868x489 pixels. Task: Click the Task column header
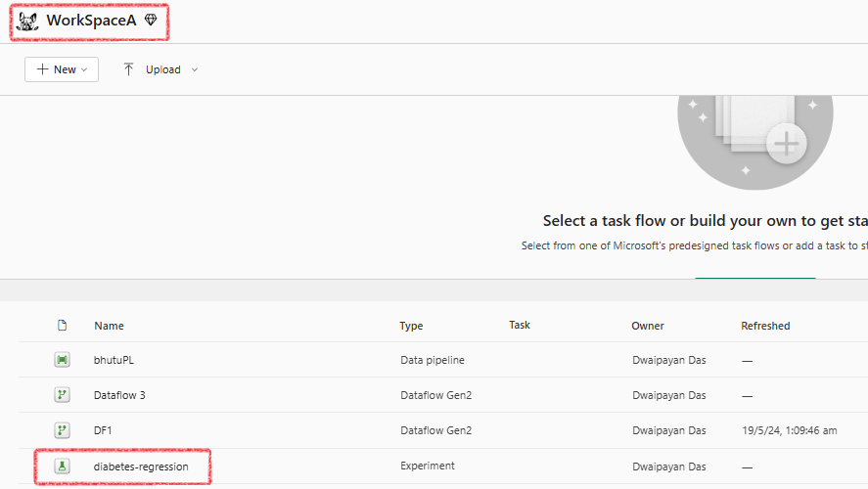click(x=520, y=325)
